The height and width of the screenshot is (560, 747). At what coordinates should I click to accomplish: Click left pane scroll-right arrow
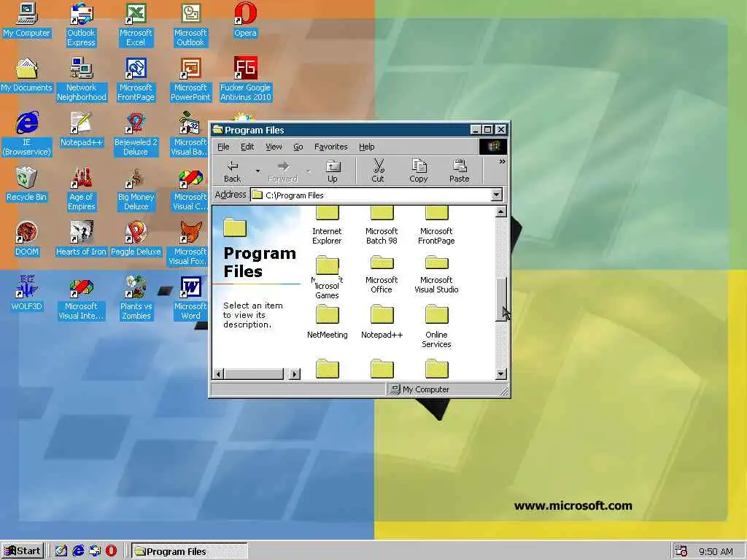click(295, 374)
